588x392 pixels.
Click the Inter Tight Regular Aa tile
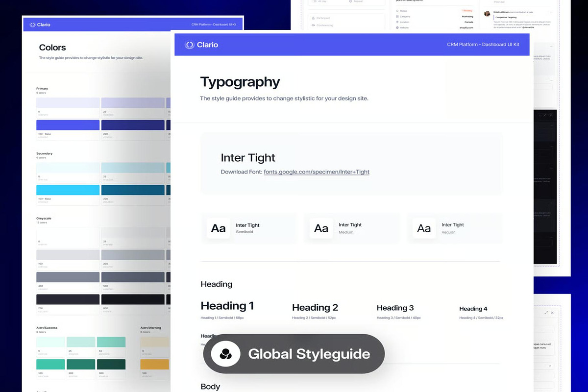424,228
